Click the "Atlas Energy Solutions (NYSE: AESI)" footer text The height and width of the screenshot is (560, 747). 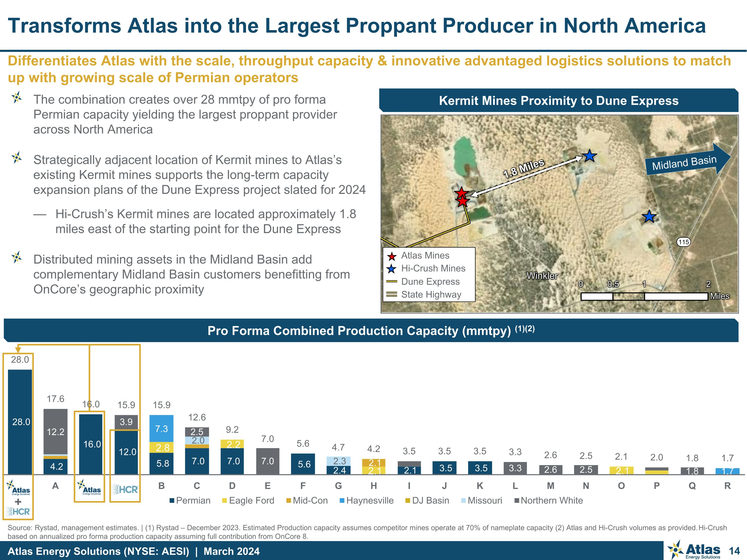[x=98, y=551]
